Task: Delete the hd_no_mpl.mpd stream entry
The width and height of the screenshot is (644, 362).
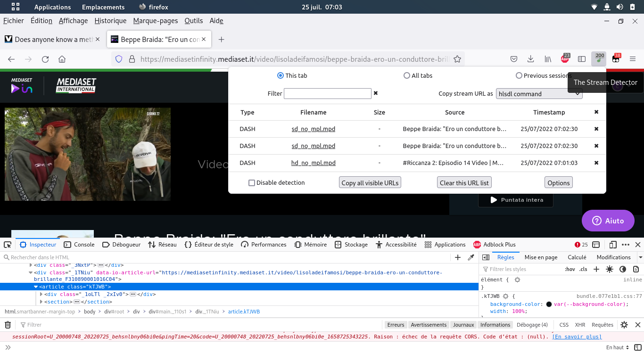Action: pos(596,163)
